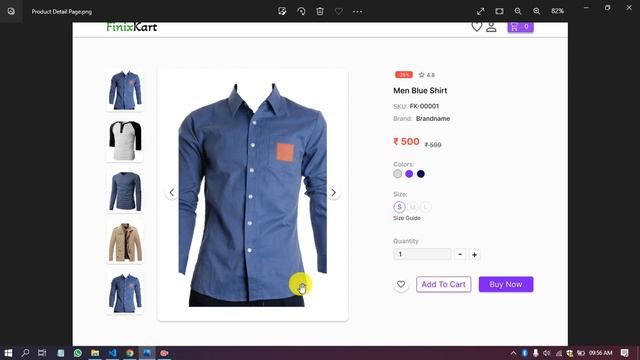Image resolution: width=640 pixels, height=360 pixels.
Task: Open Visual Studio Code from the taskbar
Action: [x=113, y=353]
